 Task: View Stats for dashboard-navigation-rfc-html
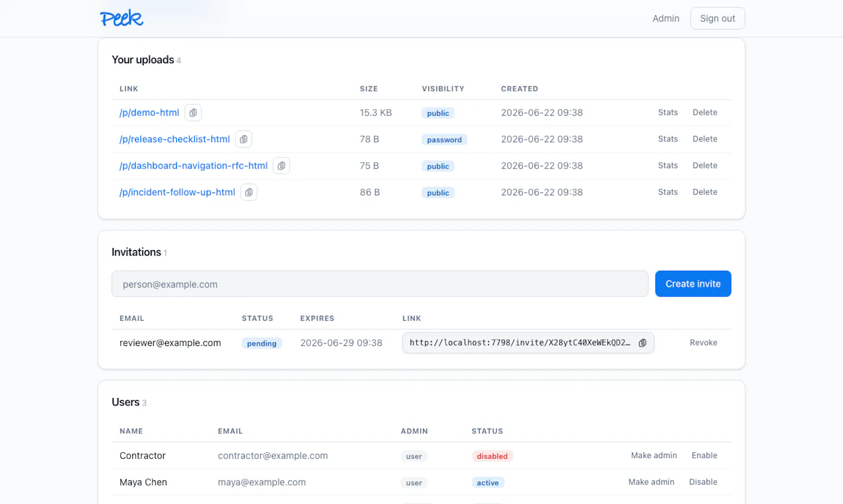(x=668, y=165)
